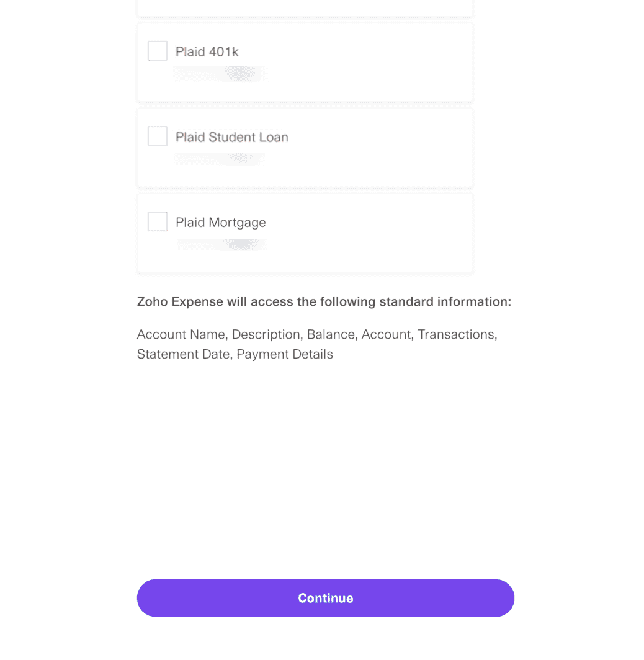Image resolution: width=644 pixels, height=660 pixels.
Task: Click the Plaid Mortgage account title
Action: point(221,222)
